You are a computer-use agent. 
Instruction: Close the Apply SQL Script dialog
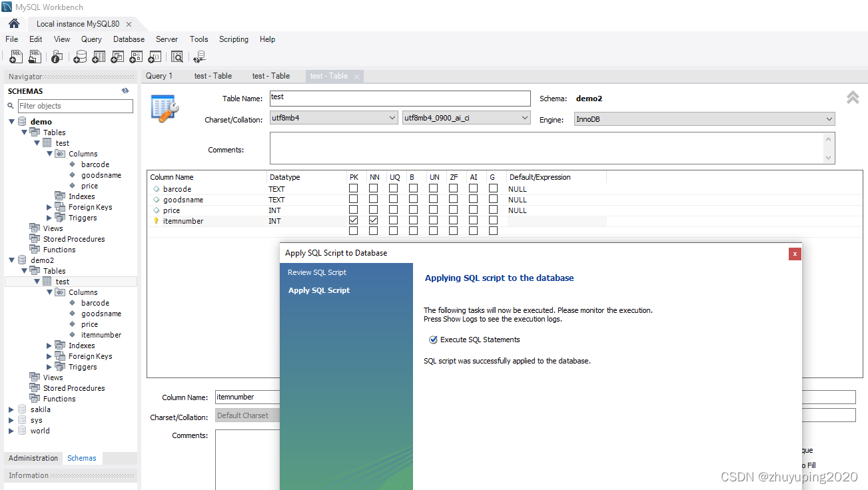795,254
